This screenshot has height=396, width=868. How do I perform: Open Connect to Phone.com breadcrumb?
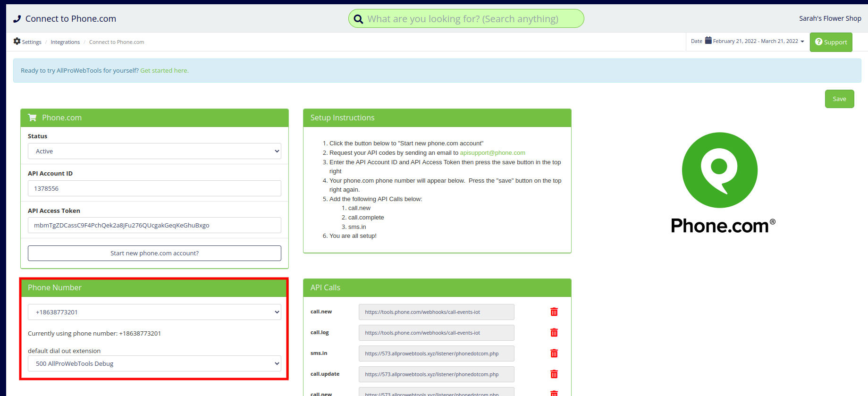(117, 42)
